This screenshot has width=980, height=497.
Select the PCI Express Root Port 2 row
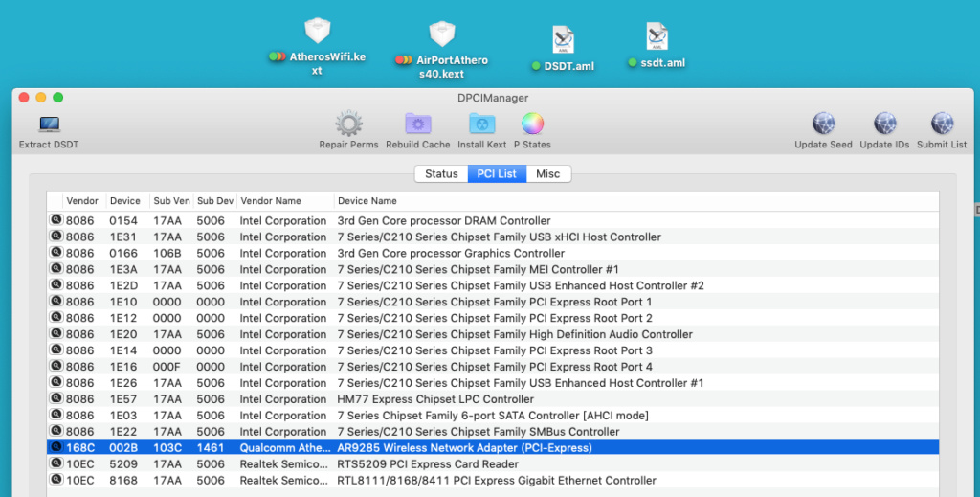pyautogui.click(x=493, y=318)
